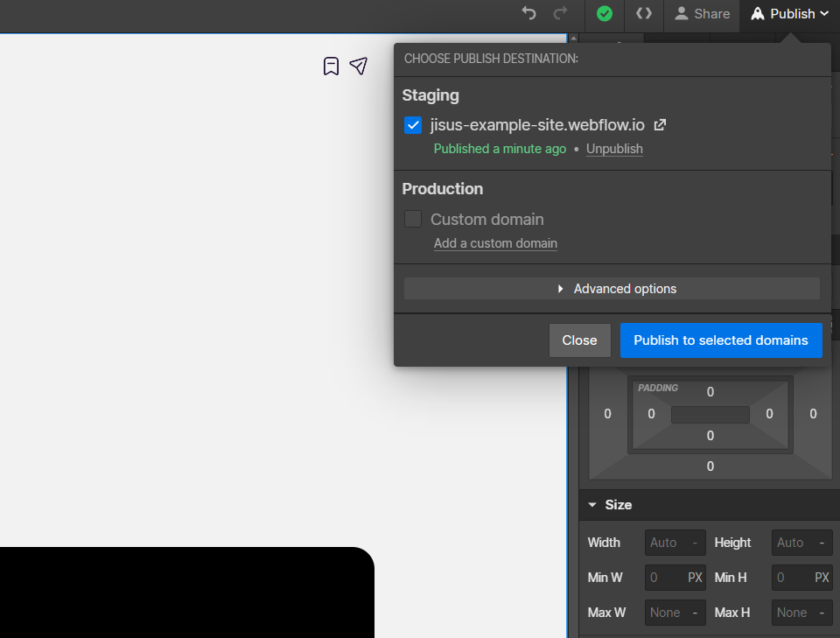This screenshot has height=638, width=840.
Task: Click Add a custom domain link
Action: 495,243
